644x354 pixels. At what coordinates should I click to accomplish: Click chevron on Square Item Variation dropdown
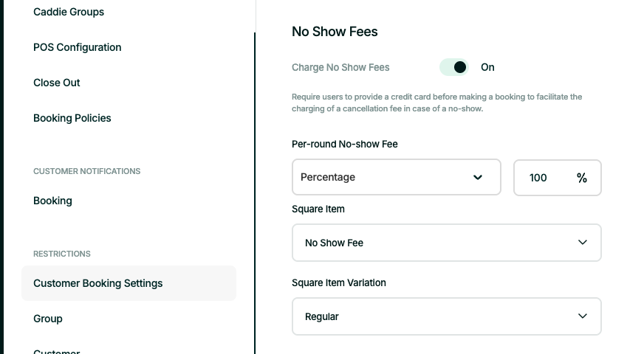coord(583,316)
